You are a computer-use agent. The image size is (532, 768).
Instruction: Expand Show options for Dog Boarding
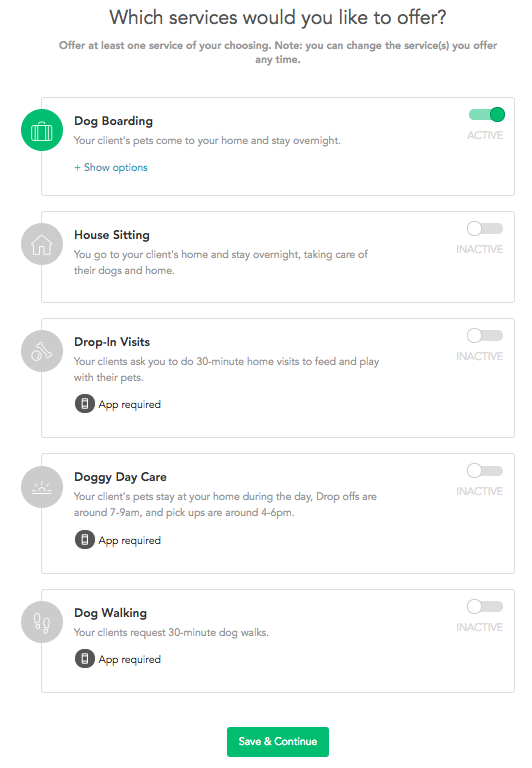(x=111, y=168)
